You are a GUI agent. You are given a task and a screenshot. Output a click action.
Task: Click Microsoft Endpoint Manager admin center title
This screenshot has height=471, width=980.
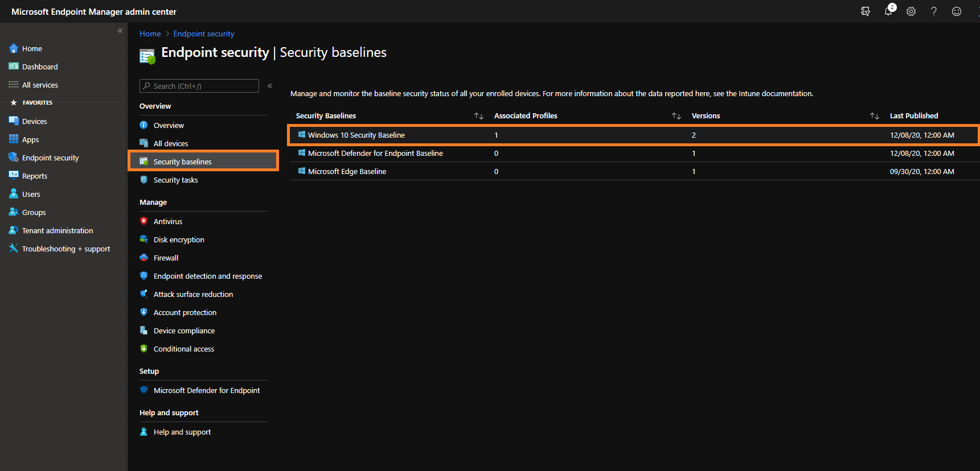(94, 11)
